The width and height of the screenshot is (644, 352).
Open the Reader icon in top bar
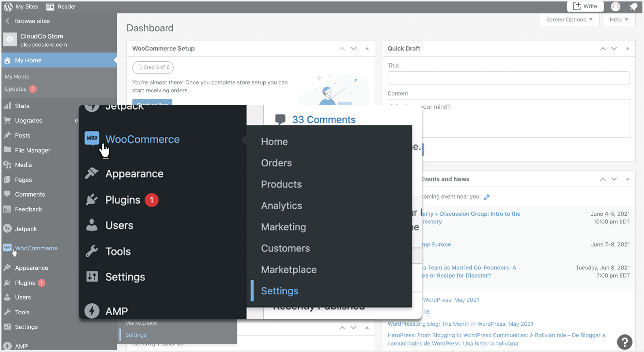coord(50,6)
